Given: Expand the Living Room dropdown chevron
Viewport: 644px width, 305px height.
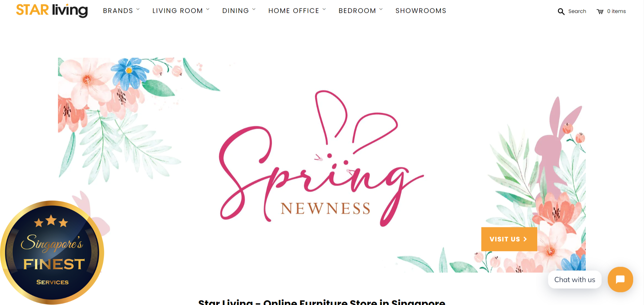Looking at the screenshot, I should (208, 9).
